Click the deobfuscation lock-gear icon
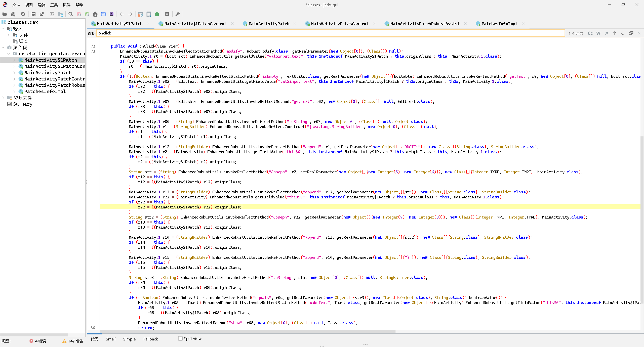This screenshot has width=644, height=347. (141, 14)
